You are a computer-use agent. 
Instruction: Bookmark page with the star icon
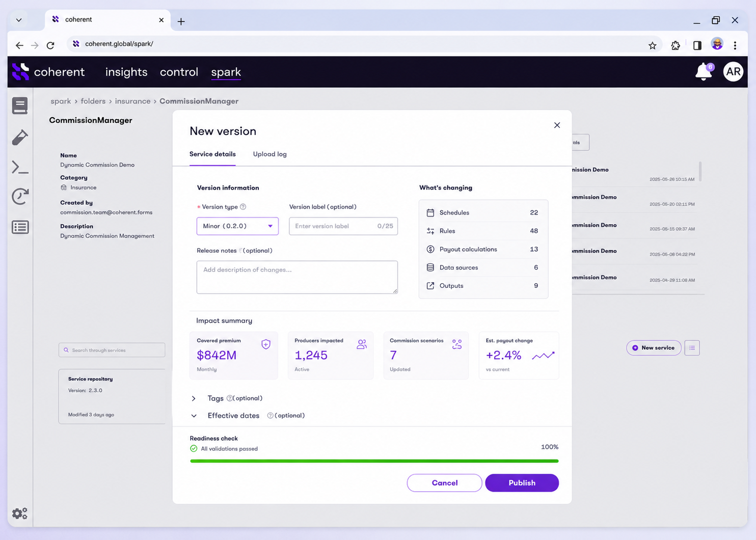[x=653, y=45]
